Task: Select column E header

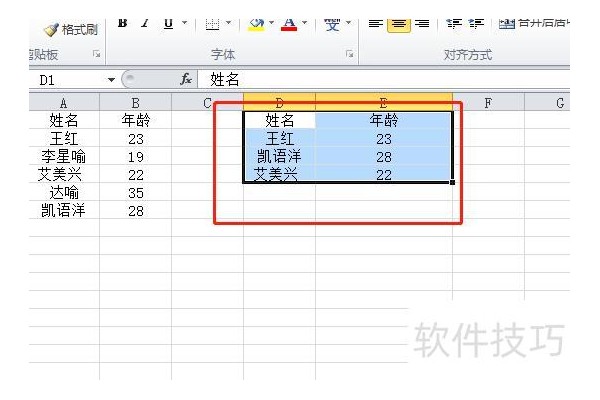Action: [384, 103]
